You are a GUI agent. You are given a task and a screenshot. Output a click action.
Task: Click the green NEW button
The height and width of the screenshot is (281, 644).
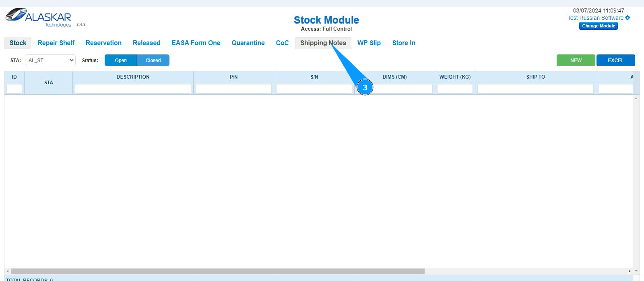click(x=576, y=60)
